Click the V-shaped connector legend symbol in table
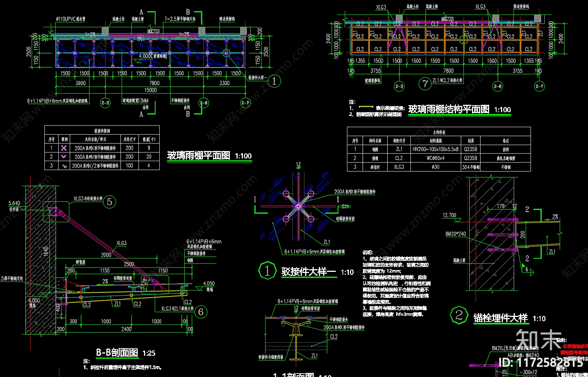 pyautogui.click(x=64, y=157)
